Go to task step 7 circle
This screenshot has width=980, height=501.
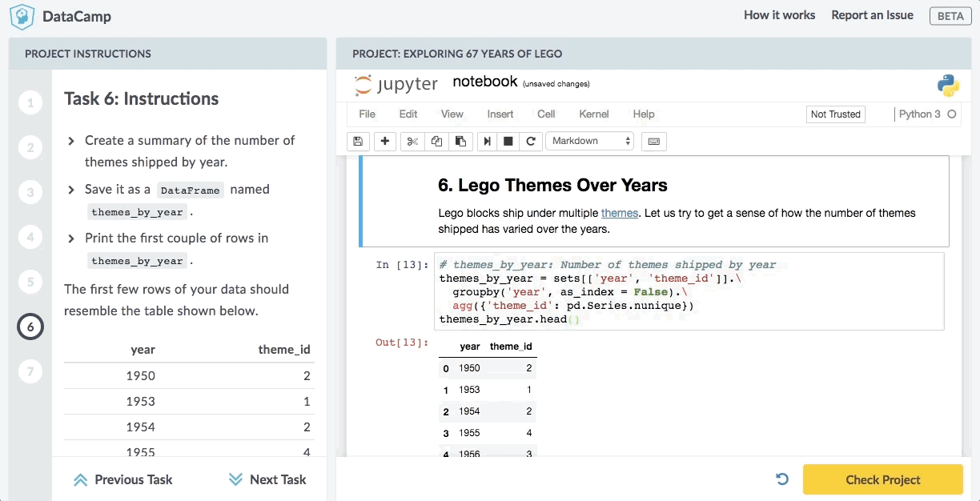click(30, 371)
